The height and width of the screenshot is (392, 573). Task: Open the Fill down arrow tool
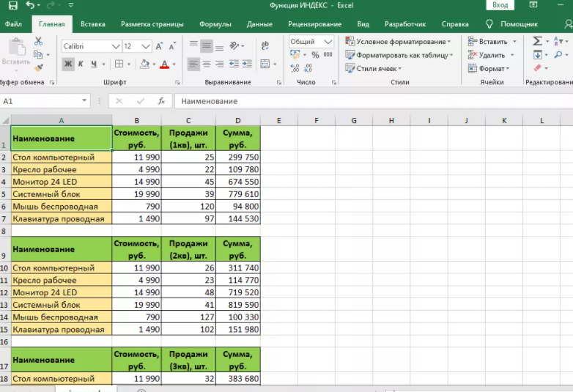tap(537, 55)
